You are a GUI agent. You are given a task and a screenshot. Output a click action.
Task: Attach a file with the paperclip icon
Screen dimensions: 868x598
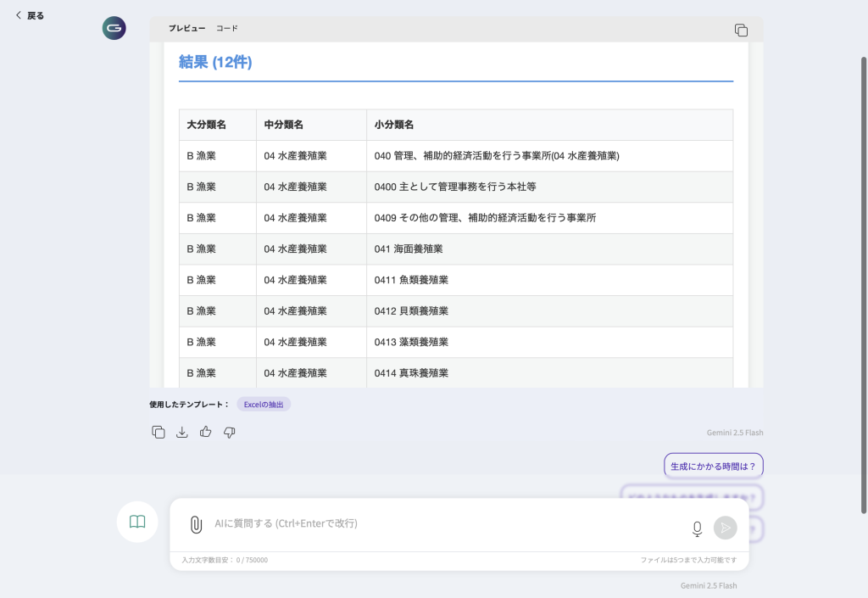click(x=196, y=524)
